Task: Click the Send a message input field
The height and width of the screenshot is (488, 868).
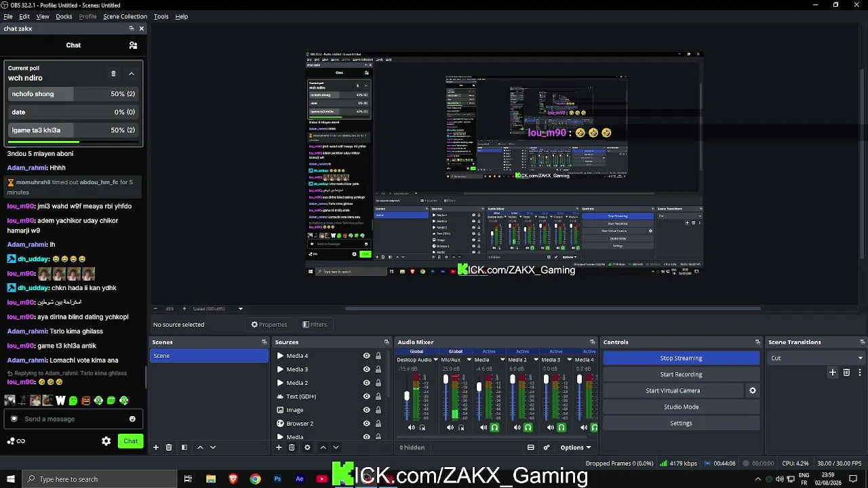Action: (x=73, y=419)
